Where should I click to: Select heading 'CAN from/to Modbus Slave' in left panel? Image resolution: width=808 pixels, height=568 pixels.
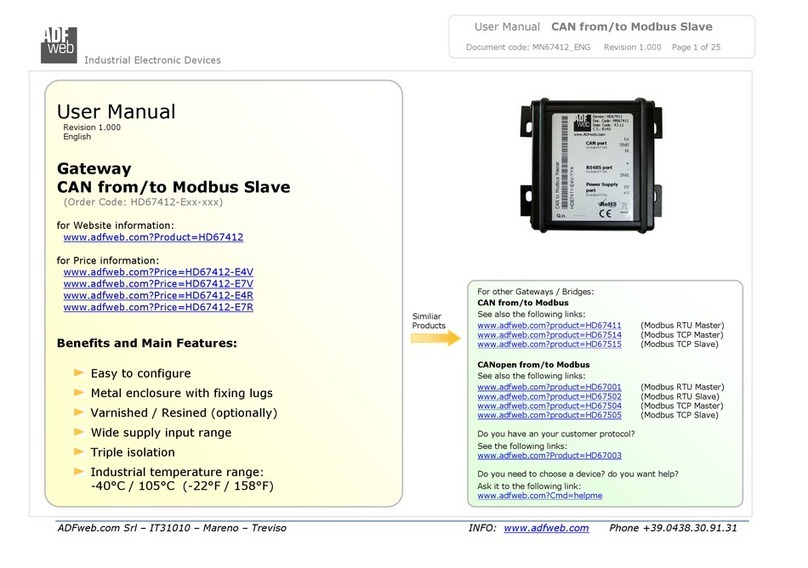click(x=174, y=187)
